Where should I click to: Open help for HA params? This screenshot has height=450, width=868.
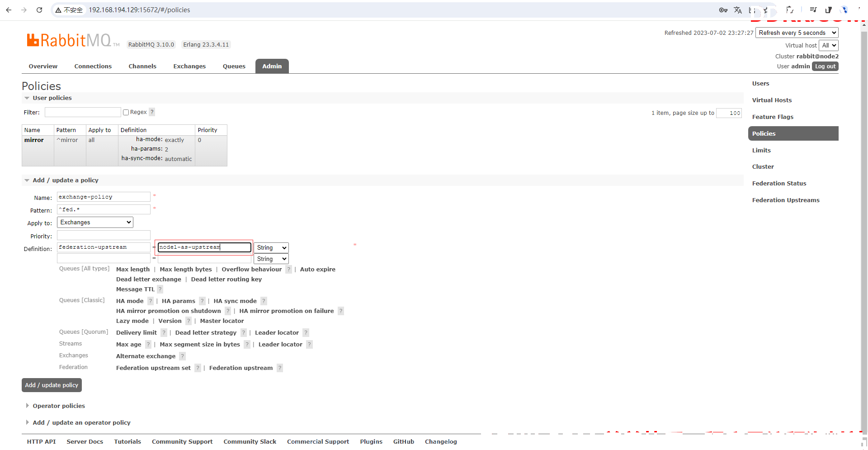[203, 301]
